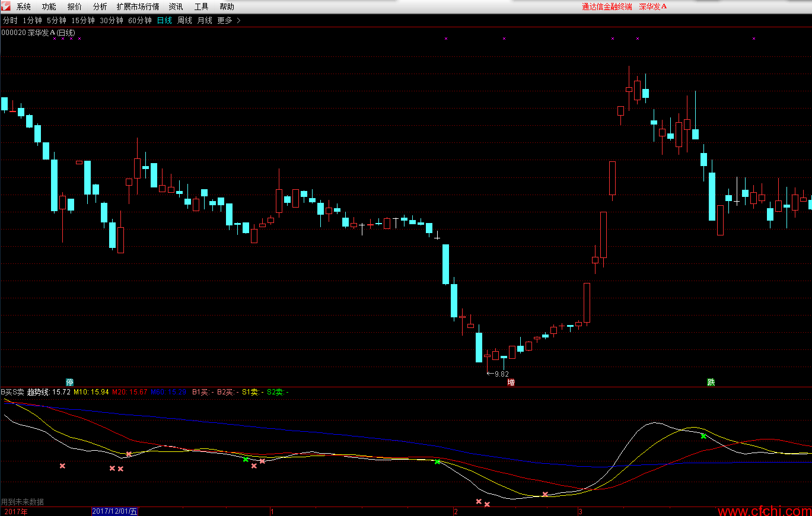Select the 60分钟 period tab
The image size is (812, 516).
(x=140, y=20)
